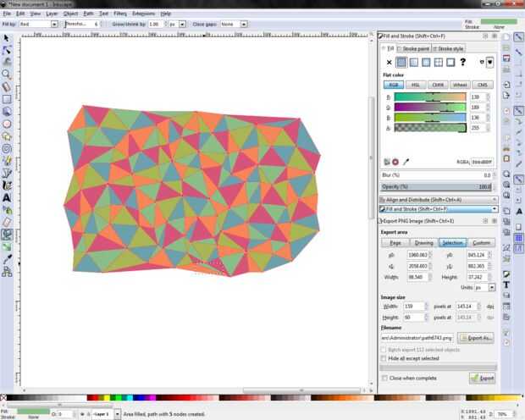This screenshot has width=525, height=420.
Task: Open the export Units dropdown
Action: tap(492, 287)
